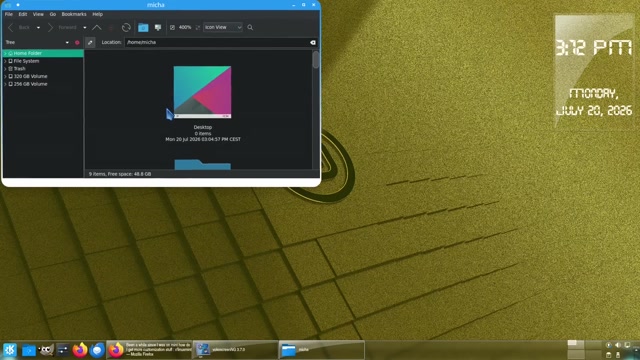Open the volume control tray icon
640x360 pixels.
[618, 345]
